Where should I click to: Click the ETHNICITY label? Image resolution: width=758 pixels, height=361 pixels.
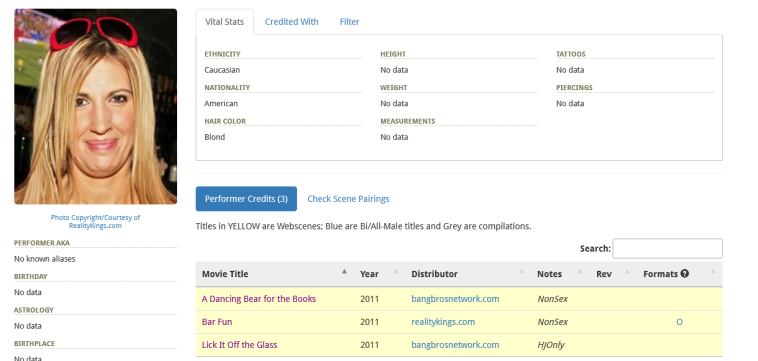click(x=222, y=54)
